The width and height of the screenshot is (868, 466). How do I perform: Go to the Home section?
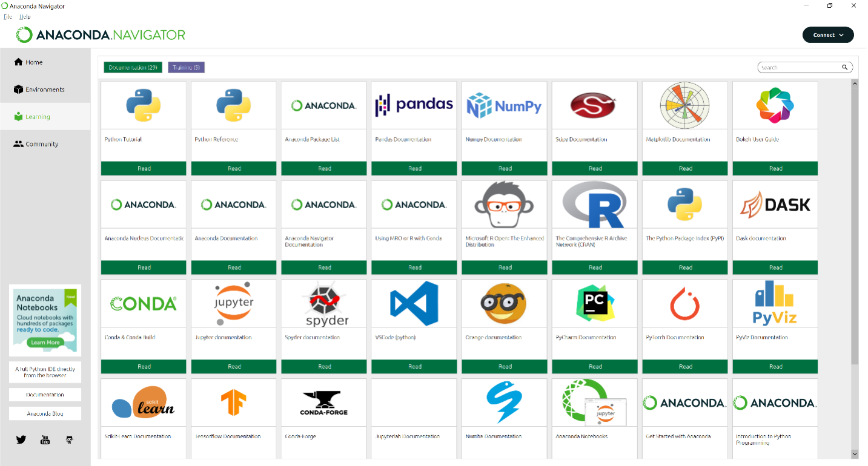[x=45, y=62]
